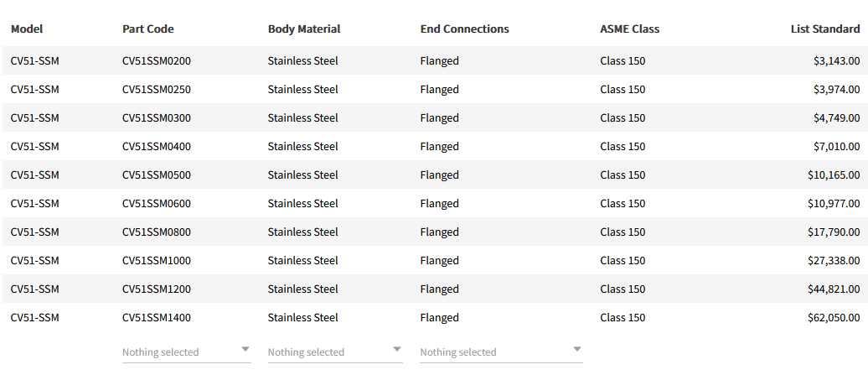This screenshot has width=868, height=375.
Task: Select the CV51SSM1000 row
Action: (157, 261)
